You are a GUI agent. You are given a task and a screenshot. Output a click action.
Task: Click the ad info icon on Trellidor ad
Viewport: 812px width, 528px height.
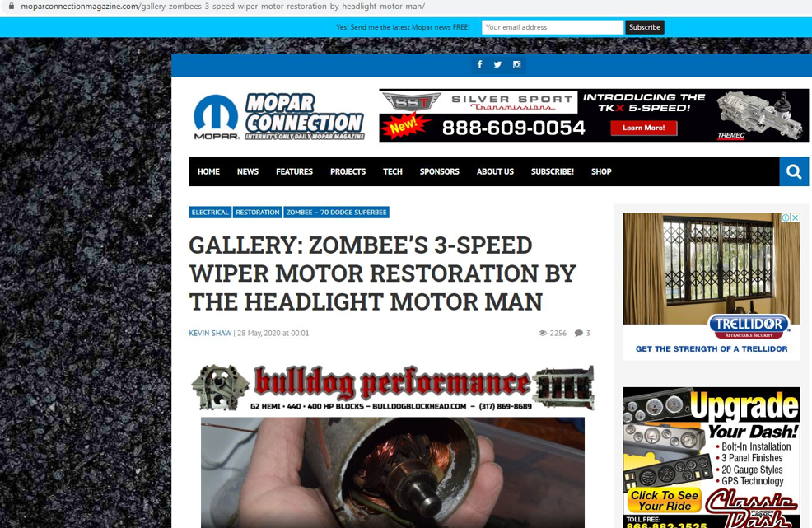coord(786,217)
